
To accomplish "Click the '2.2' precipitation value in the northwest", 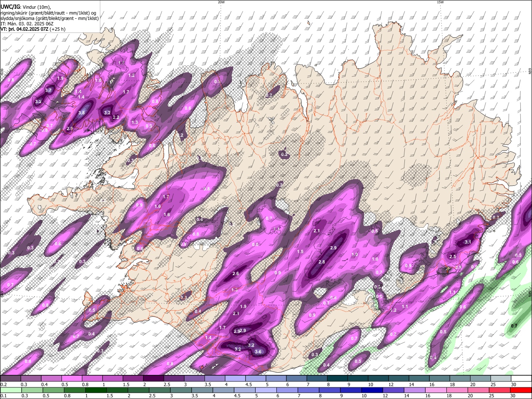I will point(116,118).
